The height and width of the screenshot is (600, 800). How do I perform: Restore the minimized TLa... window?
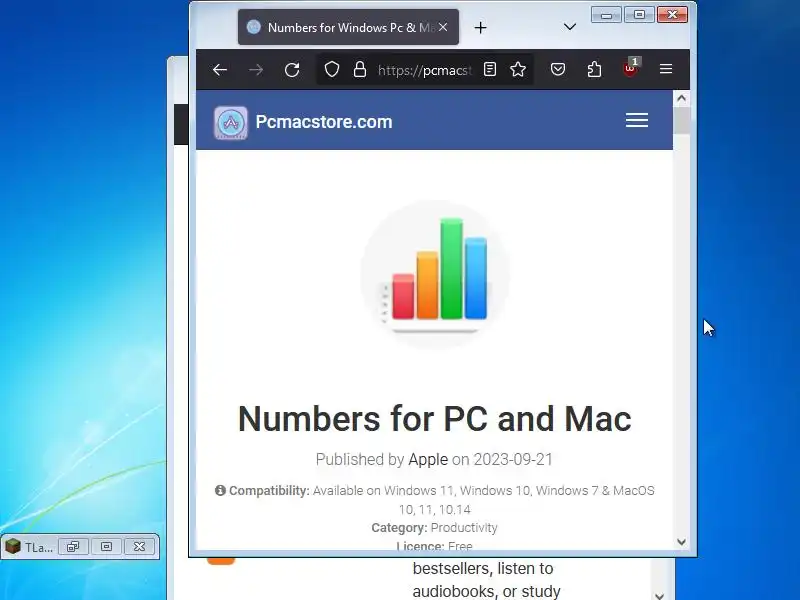coord(73,547)
